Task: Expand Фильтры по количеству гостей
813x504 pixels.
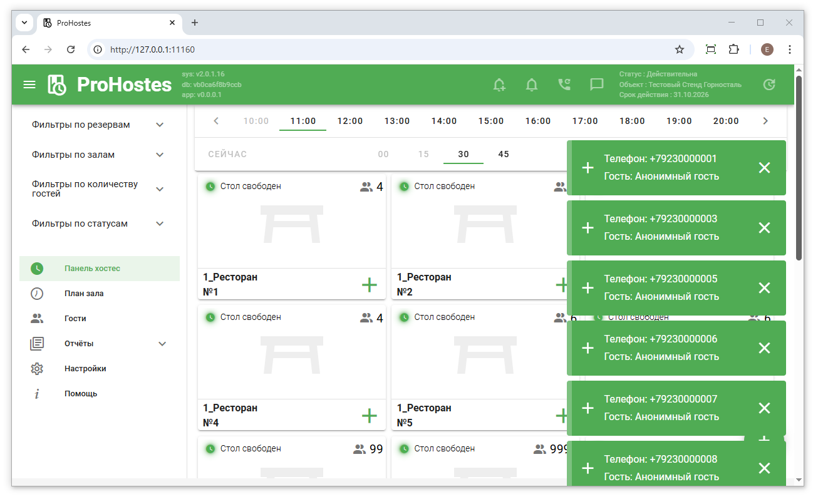Action: [x=160, y=189]
